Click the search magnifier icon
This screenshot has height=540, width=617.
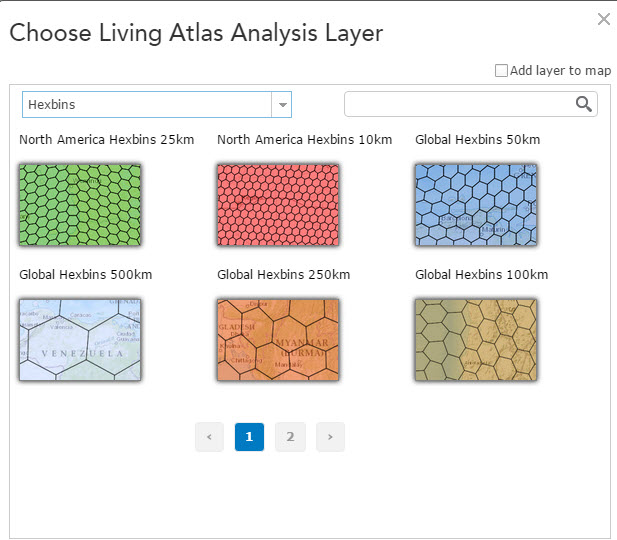pyautogui.click(x=584, y=104)
